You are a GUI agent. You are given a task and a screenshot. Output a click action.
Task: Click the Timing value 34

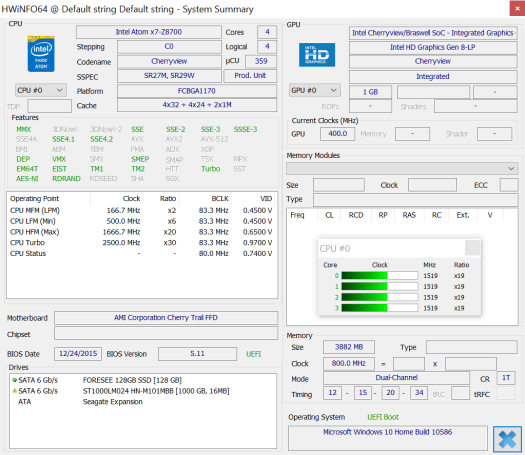[419, 392]
